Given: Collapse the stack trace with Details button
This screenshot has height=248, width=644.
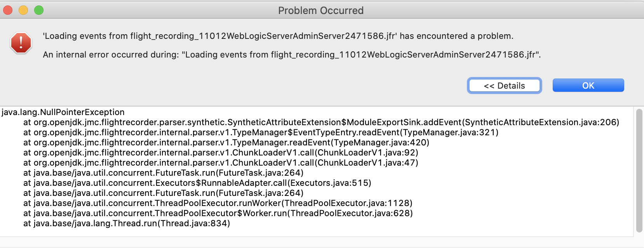Looking at the screenshot, I should [x=504, y=86].
